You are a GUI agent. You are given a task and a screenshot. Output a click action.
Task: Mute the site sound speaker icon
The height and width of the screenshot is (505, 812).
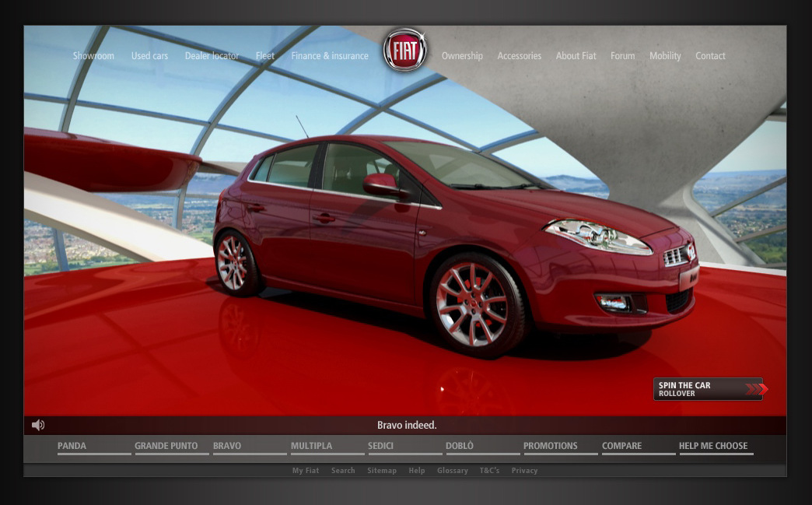click(x=38, y=425)
